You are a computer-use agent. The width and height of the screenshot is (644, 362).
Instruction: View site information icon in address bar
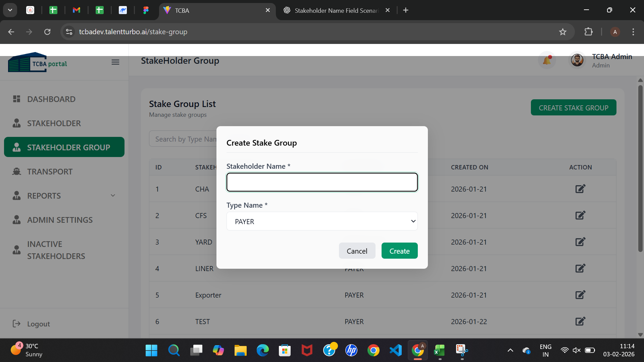(69, 32)
